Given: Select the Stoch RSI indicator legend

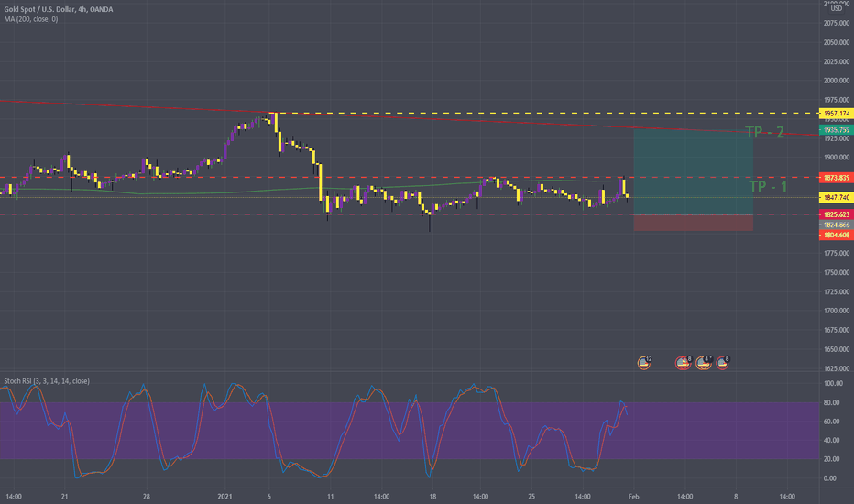Looking at the screenshot, I should [47, 381].
